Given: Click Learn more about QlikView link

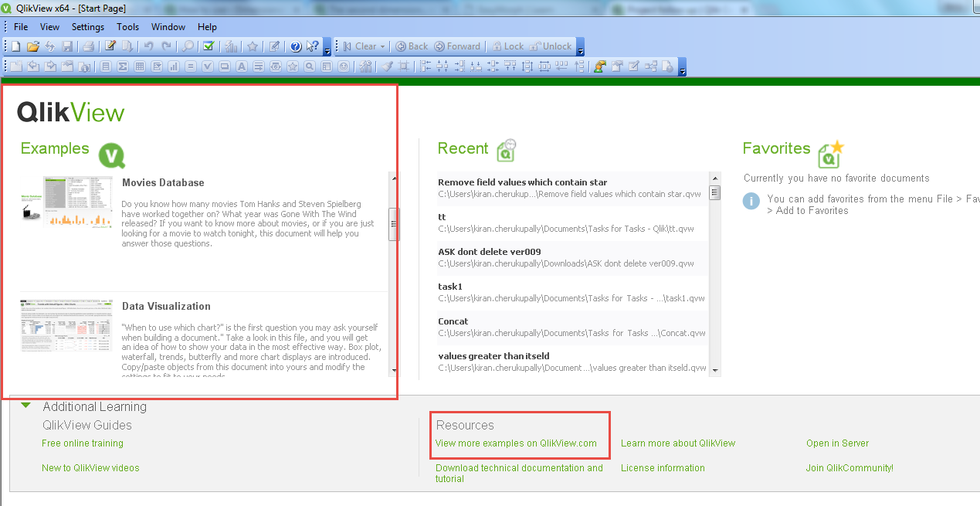Looking at the screenshot, I should pyautogui.click(x=678, y=443).
